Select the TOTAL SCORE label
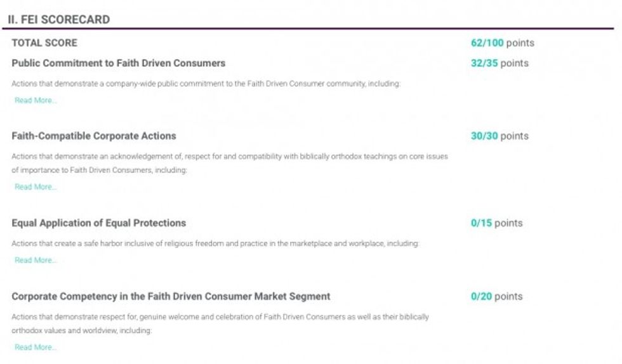622x364 pixels. coord(44,43)
